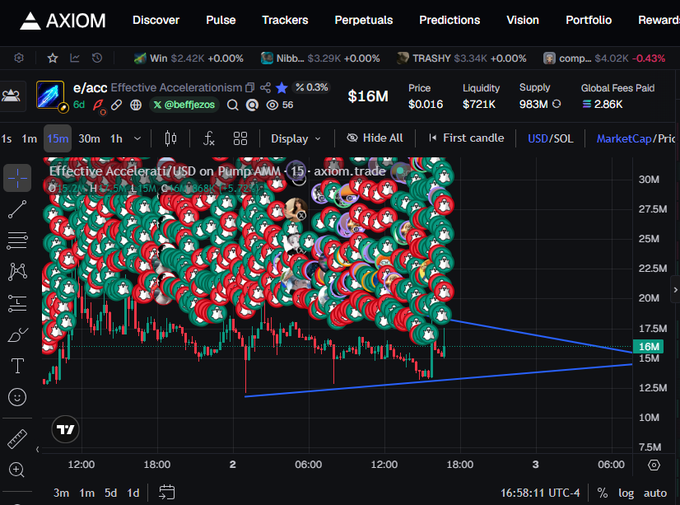The height and width of the screenshot is (505, 680).
Task: Open the chart layout grid icon
Action: pos(240,139)
